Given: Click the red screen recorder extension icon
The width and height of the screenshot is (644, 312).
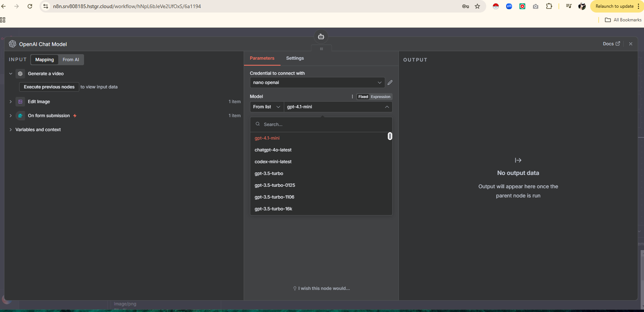Looking at the screenshot, I should coord(522,6).
